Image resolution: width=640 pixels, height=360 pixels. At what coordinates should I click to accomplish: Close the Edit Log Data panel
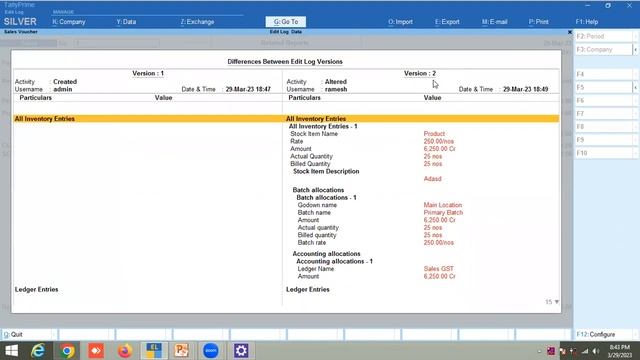point(570,32)
